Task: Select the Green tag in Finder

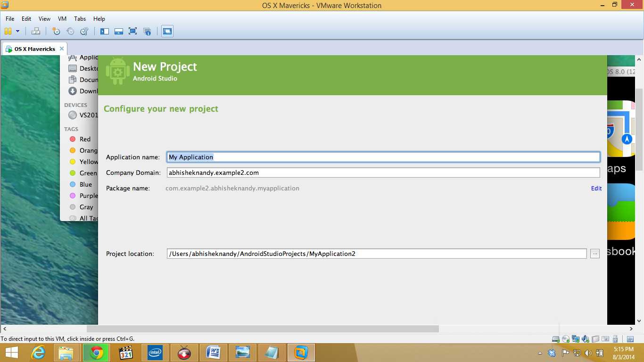Action: (x=83, y=173)
